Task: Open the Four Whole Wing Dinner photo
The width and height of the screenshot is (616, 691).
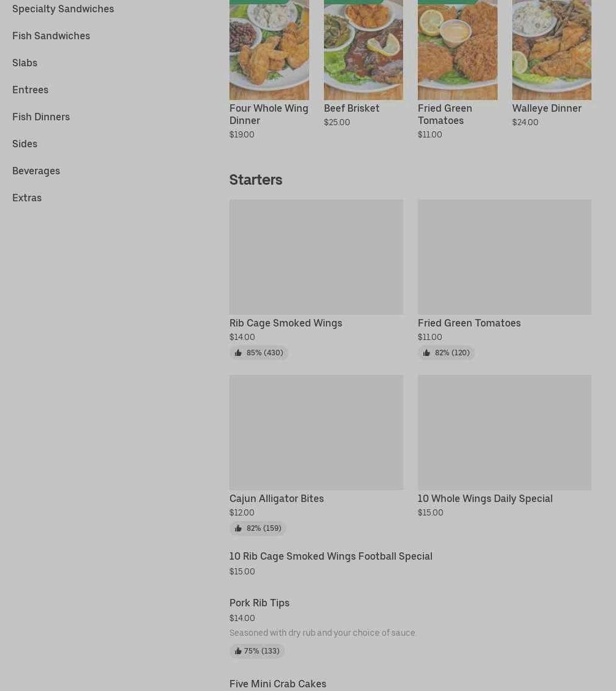Action: tap(269, 50)
